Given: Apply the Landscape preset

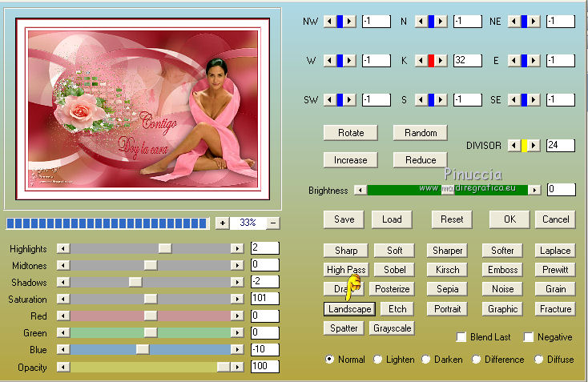Looking at the screenshot, I should (349, 309).
